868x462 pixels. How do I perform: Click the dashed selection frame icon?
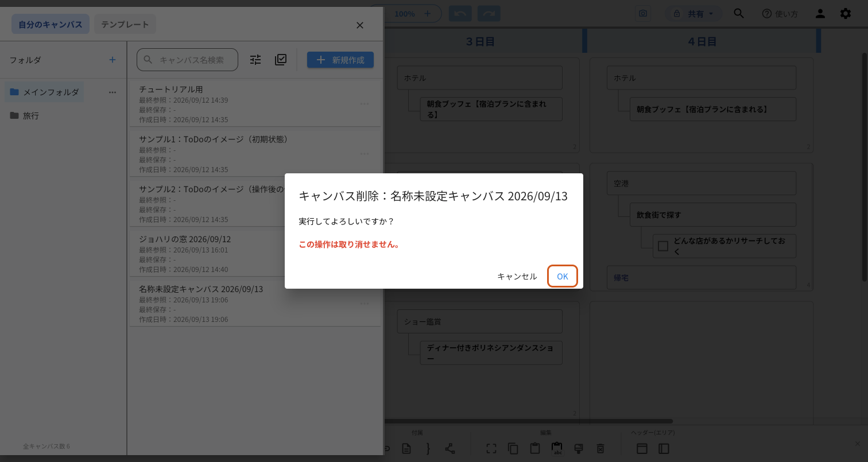coord(491,449)
